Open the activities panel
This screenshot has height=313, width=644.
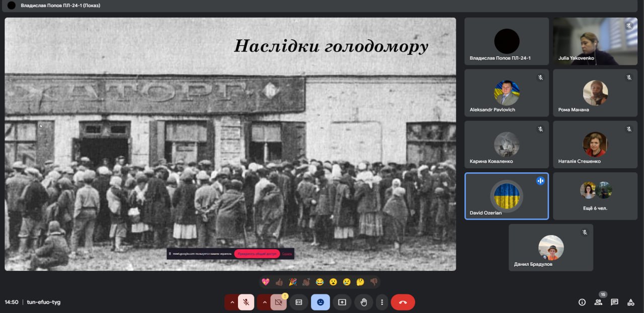pyautogui.click(x=630, y=302)
